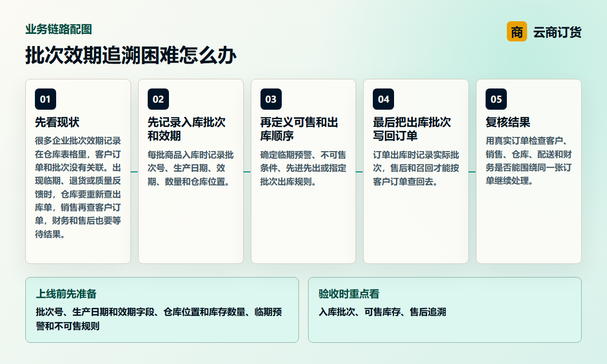Select the 03 step number badge
Screen dimensions: 607x364
tap(271, 99)
